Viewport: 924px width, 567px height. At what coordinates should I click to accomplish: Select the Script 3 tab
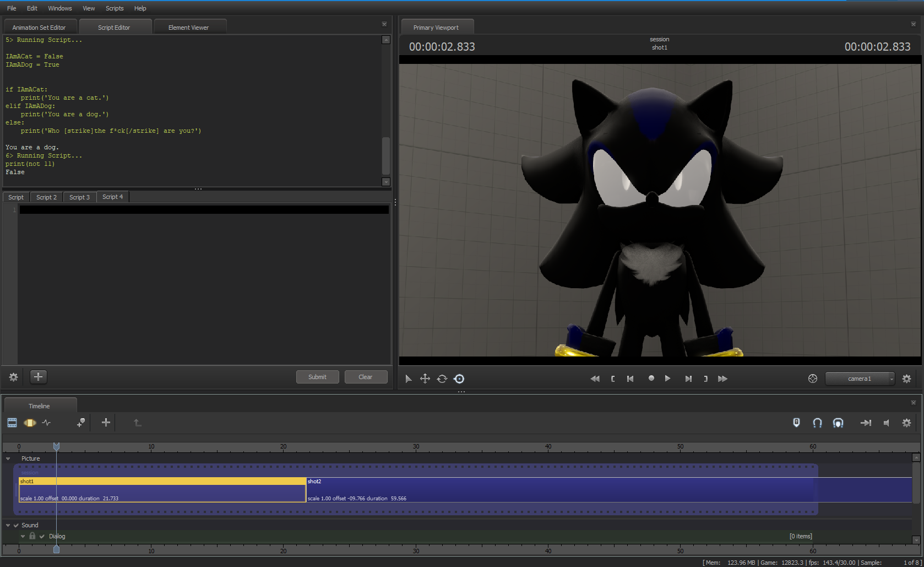[x=79, y=197]
